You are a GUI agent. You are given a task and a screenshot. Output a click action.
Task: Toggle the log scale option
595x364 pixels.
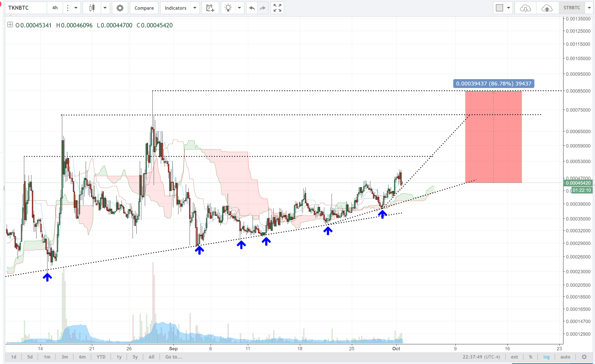point(546,357)
